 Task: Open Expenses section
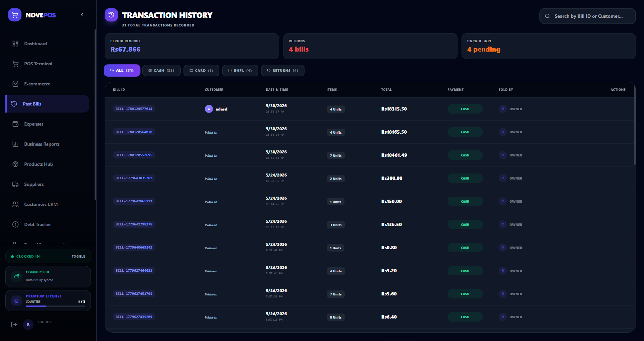(47, 124)
